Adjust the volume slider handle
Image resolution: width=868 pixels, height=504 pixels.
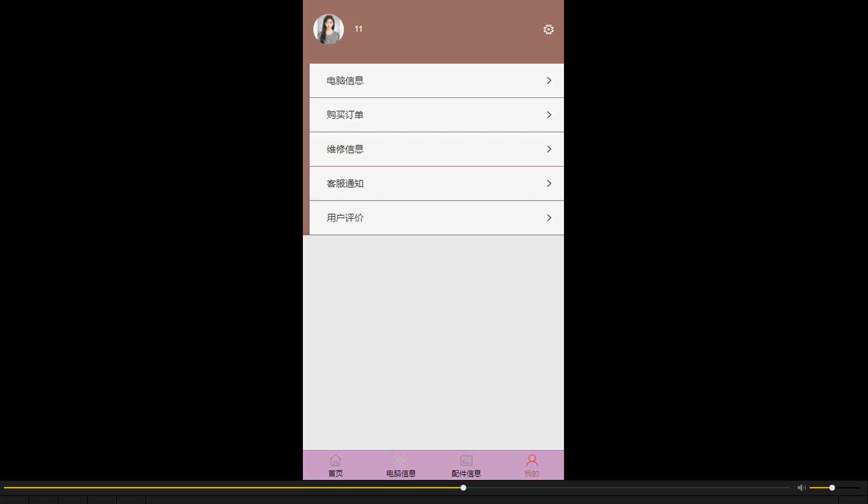[x=832, y=488]
